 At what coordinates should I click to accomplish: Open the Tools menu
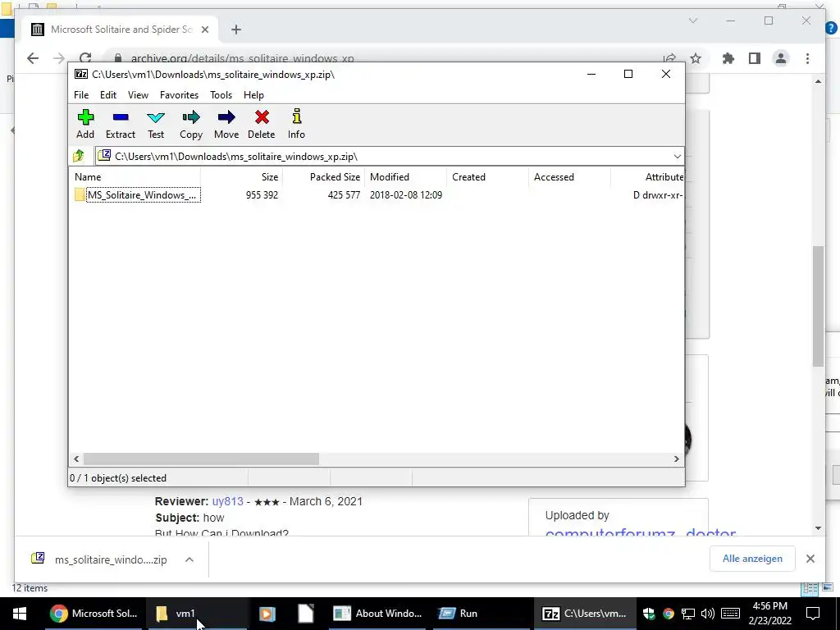[221, 95]
